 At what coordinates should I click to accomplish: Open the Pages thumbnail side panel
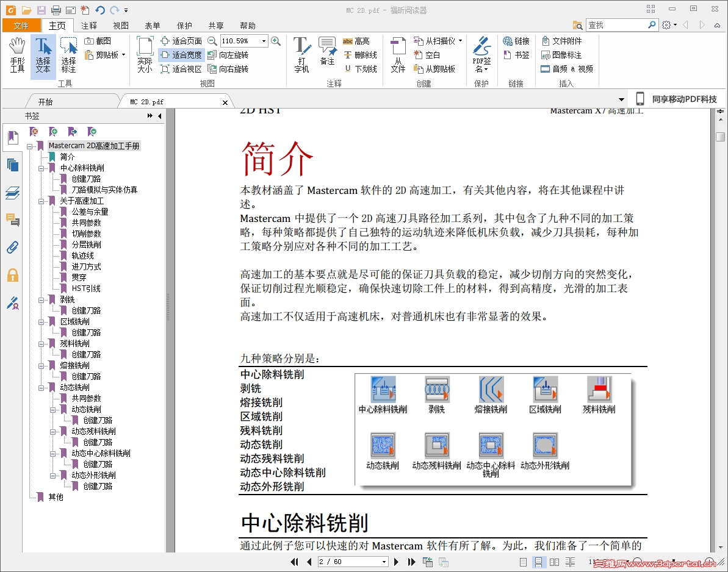tap(13, 165)
